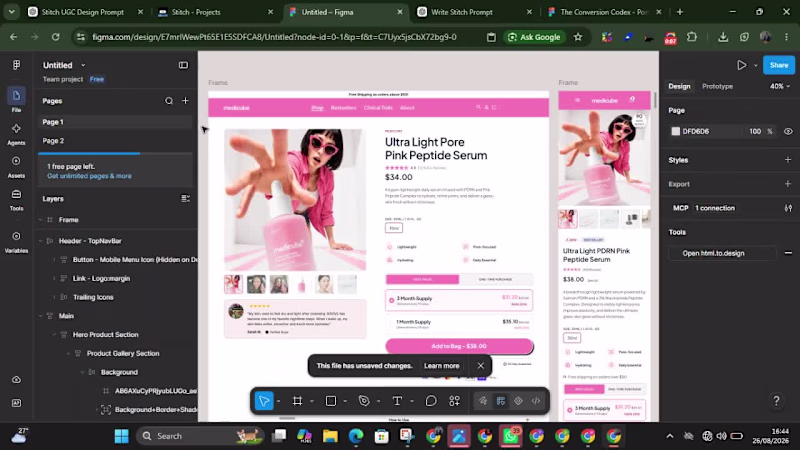The width and height of the screenshot is (800, 450).
Task: Switch to Stitch - Projects browser tab
Action: (196, 12)
